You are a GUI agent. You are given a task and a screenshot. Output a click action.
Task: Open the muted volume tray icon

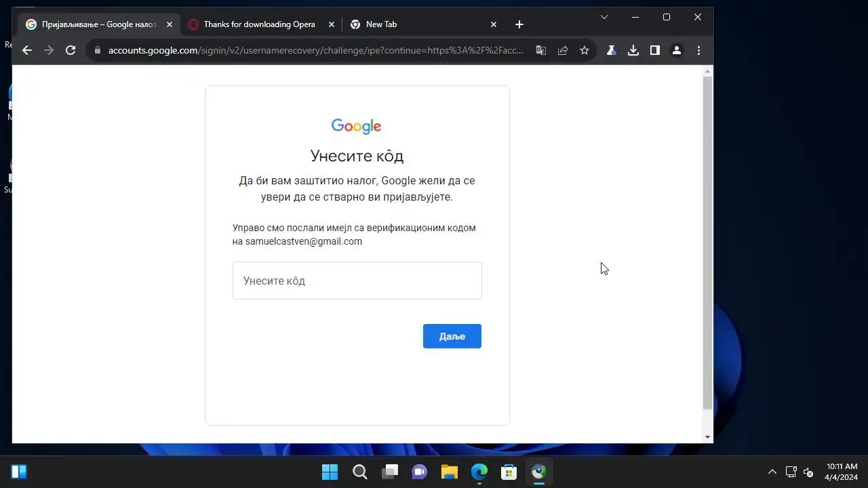(808, 472)
